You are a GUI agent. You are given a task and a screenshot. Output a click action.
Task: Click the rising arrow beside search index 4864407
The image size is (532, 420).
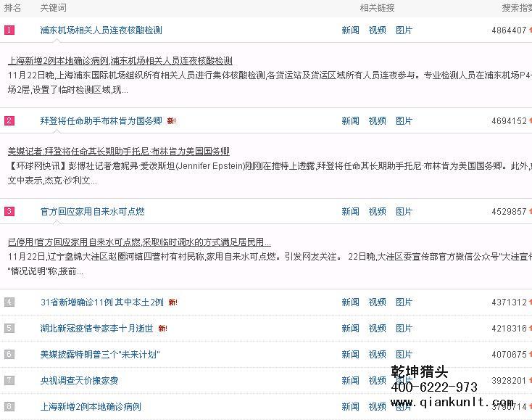coord(530,30)
